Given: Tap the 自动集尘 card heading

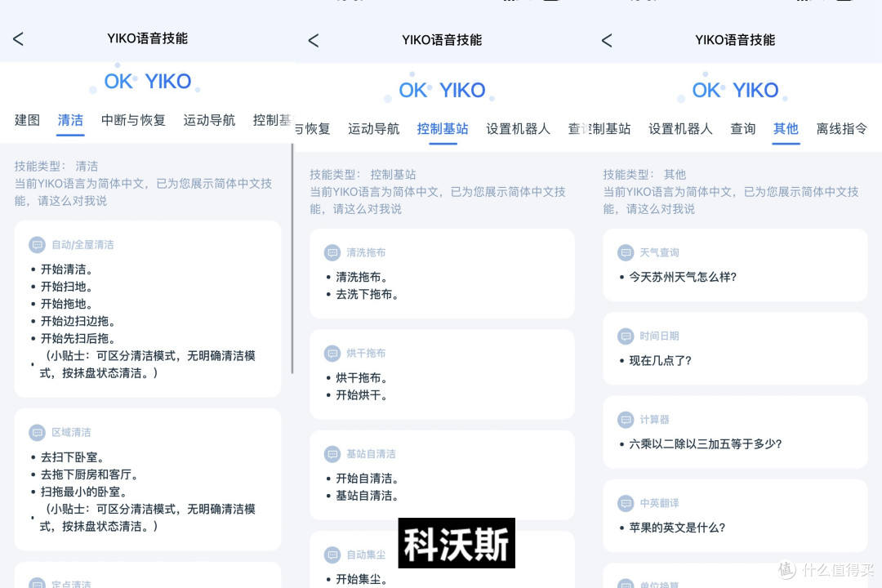Looking at the screenshot, I should (366, 555).
